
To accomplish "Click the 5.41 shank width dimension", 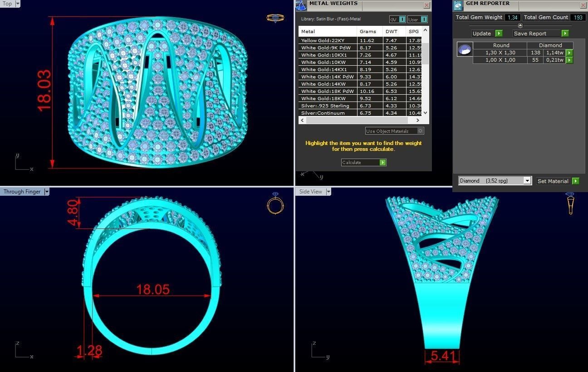I will coord(443,356).
